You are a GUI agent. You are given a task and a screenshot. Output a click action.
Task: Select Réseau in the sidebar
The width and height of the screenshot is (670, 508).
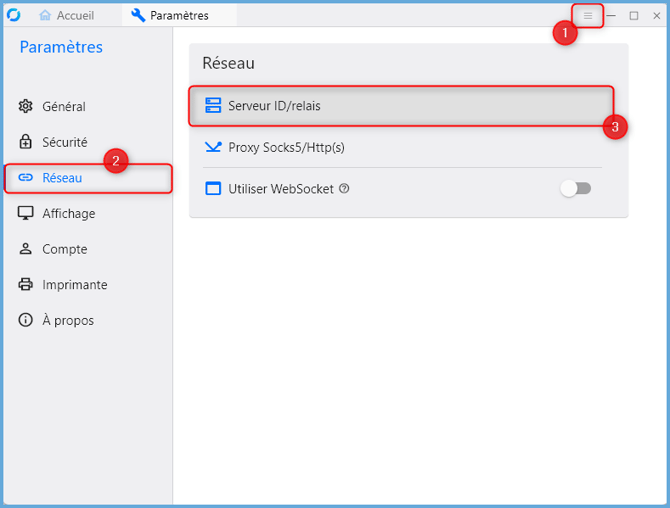[x=88, y=178]
